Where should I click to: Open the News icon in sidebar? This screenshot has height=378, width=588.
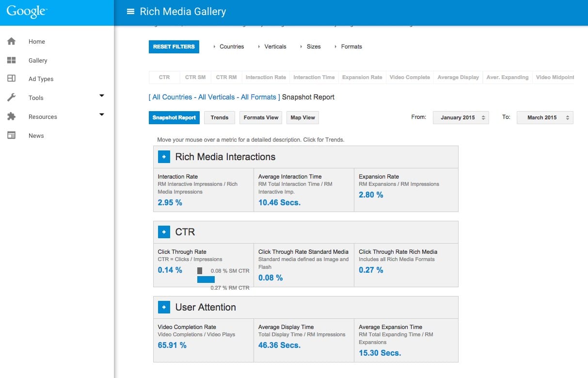click(12, 135)
